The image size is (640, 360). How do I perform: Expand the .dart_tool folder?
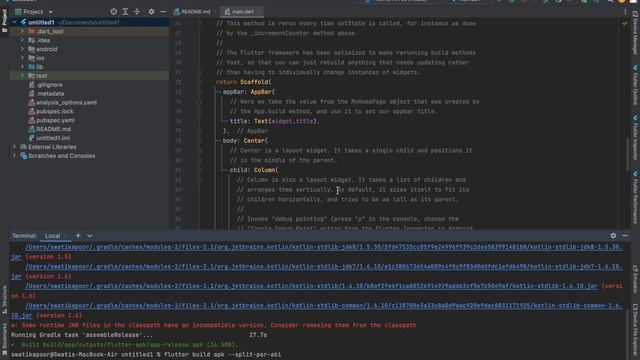click(22, 31)
